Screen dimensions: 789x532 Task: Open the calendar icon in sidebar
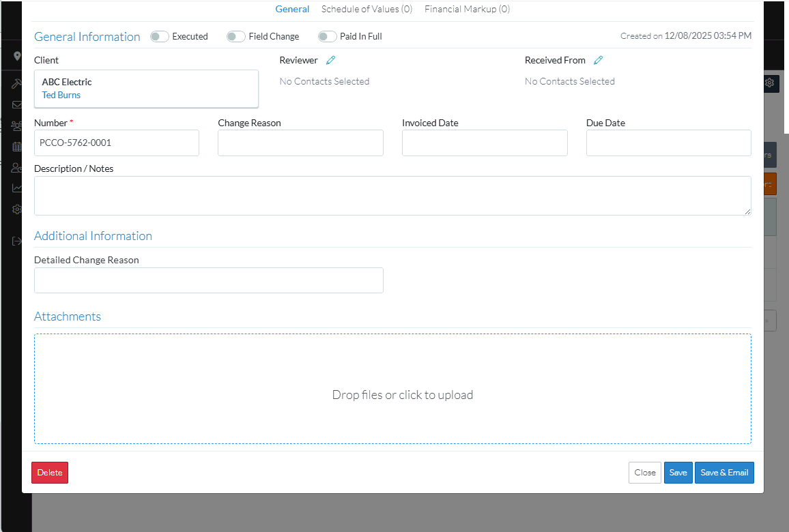click(17, 147)
